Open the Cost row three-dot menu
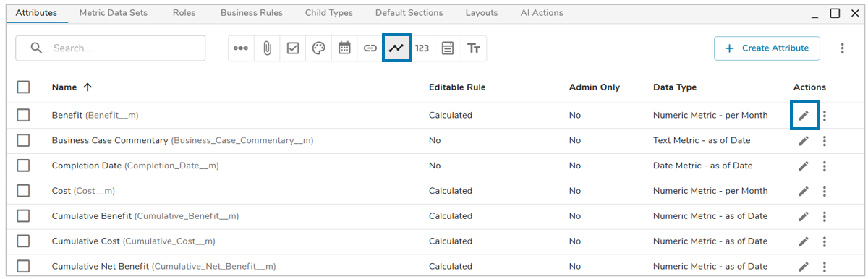868x279 pixels. [824, 191]
